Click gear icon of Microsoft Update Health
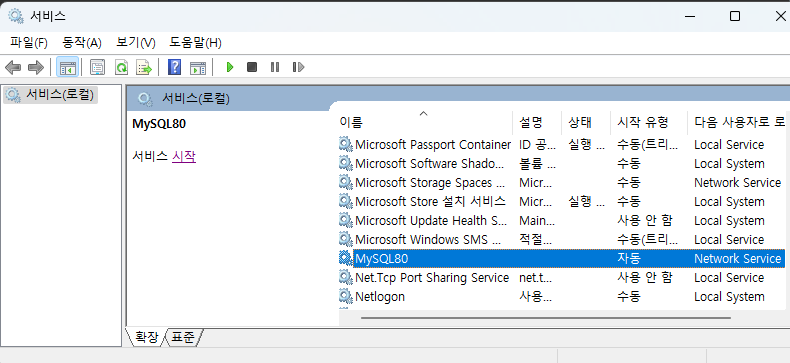Viewport: 790px width, 363px height. coord(346,220)
